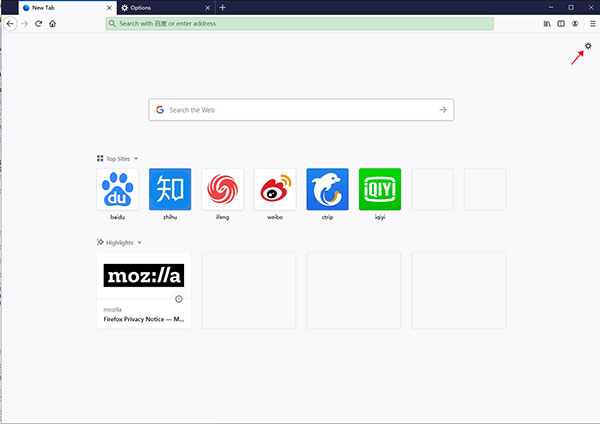Switch to the Options tab
The height and width of the screenshot is (424, 600).
(165, 8)
